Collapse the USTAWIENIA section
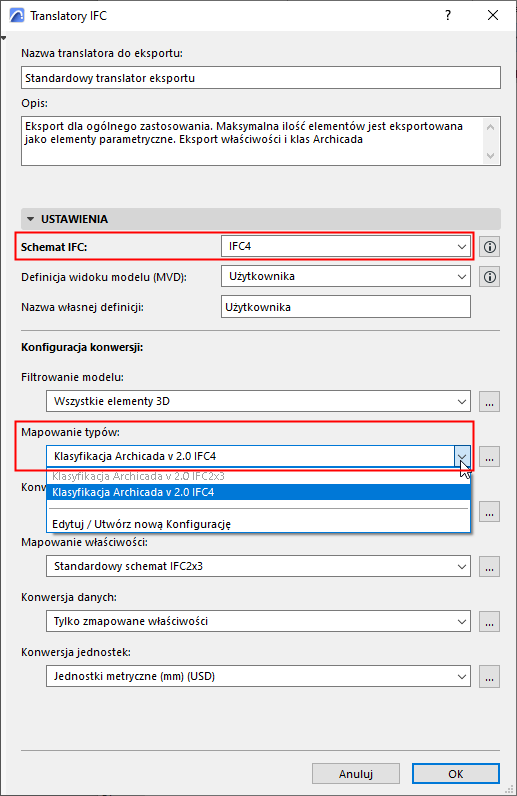Screen dimensions: 517x796 (30, 219)
